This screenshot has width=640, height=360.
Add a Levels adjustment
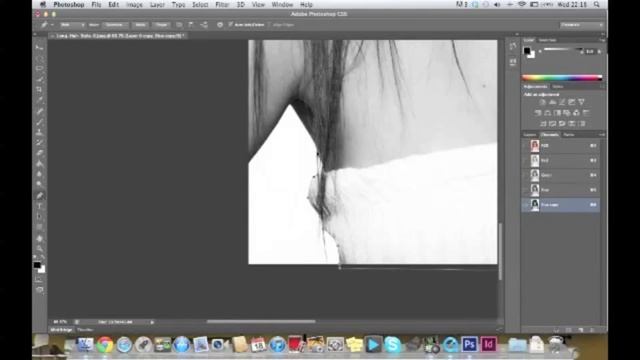(x=552, y=102)
